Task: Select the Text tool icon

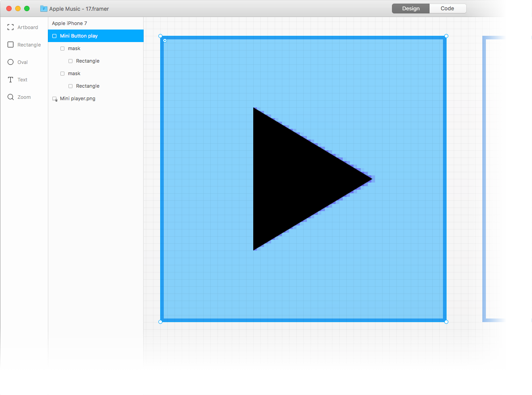Action: click(11, 80)
